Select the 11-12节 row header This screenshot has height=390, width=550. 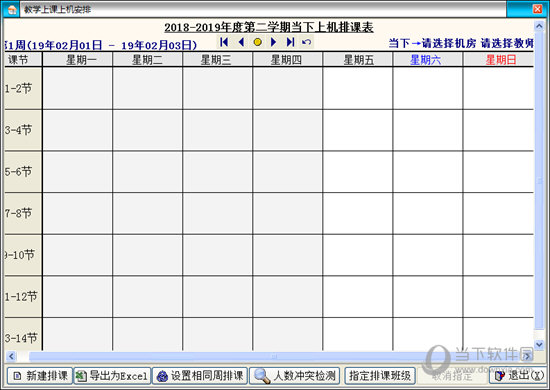[x=23, y=297]
